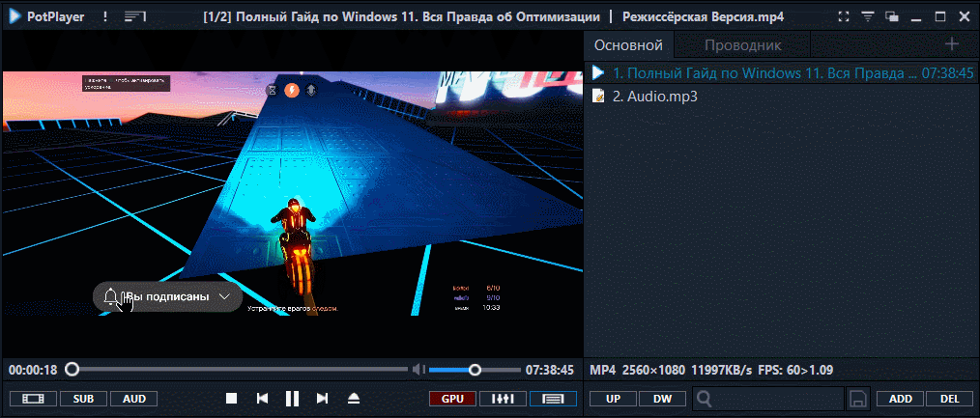The width and height of the screenshot is (980, 418).
Task: Click the volume slider knob
Action: (x=475, y=370)
